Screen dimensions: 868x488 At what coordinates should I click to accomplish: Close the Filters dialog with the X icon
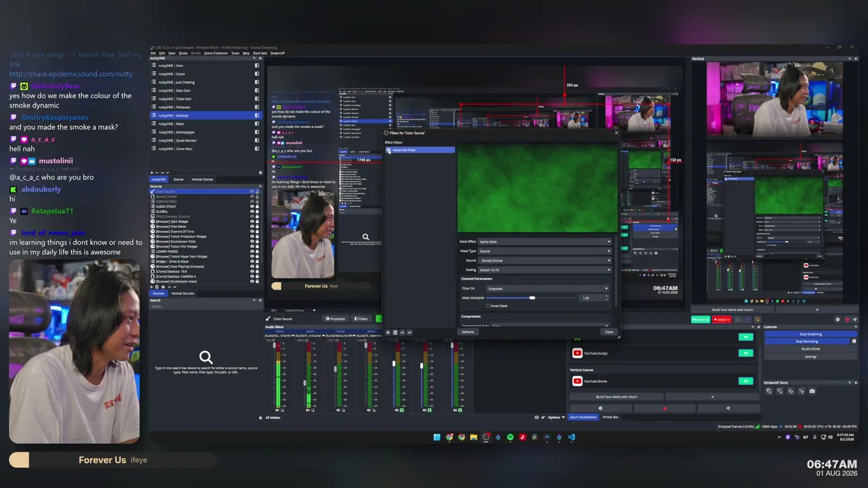click(x=616, y=133)
